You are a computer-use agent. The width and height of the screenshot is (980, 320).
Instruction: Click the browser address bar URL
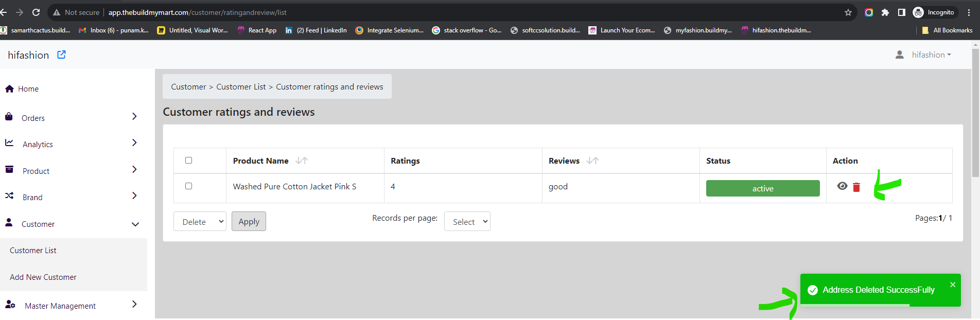[x=198, y=12]
